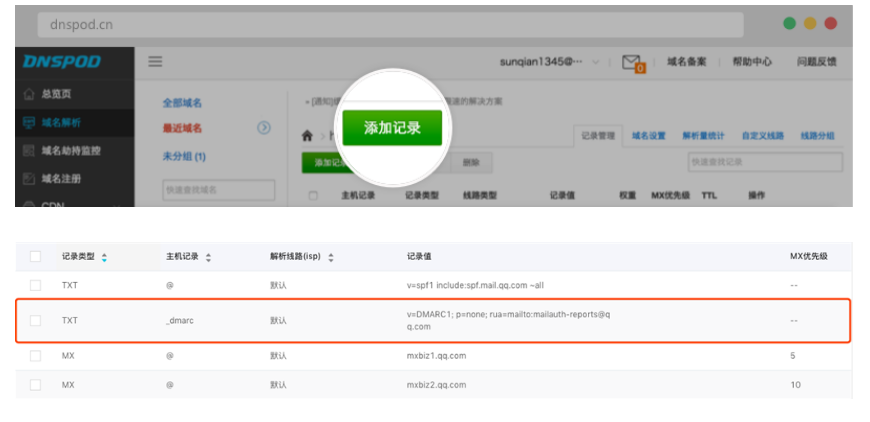Sort by 解析线路(isp) column arrows
Screen dimensions: 870x422
331,258
